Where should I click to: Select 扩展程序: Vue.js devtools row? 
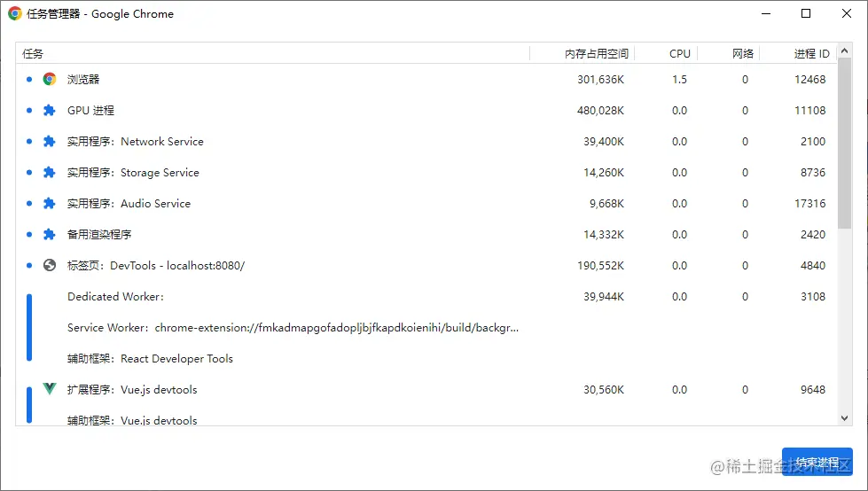point(426,389)
